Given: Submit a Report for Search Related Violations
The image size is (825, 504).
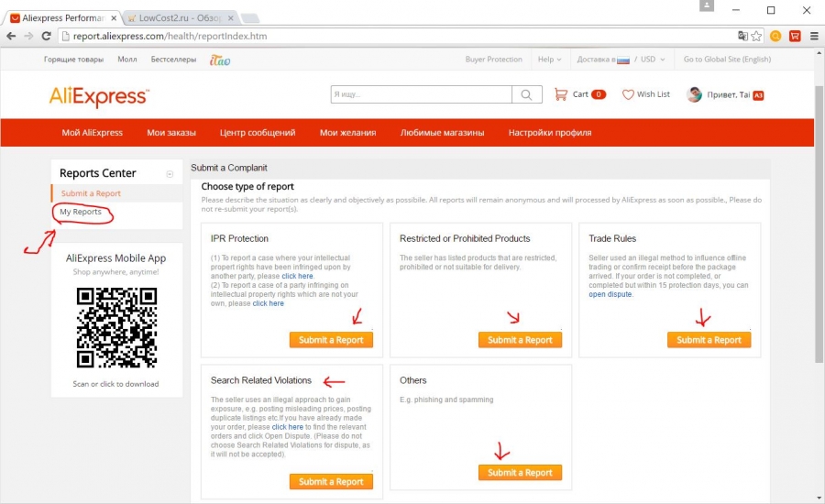Looking at the screenshot, I should coord(331,481).
